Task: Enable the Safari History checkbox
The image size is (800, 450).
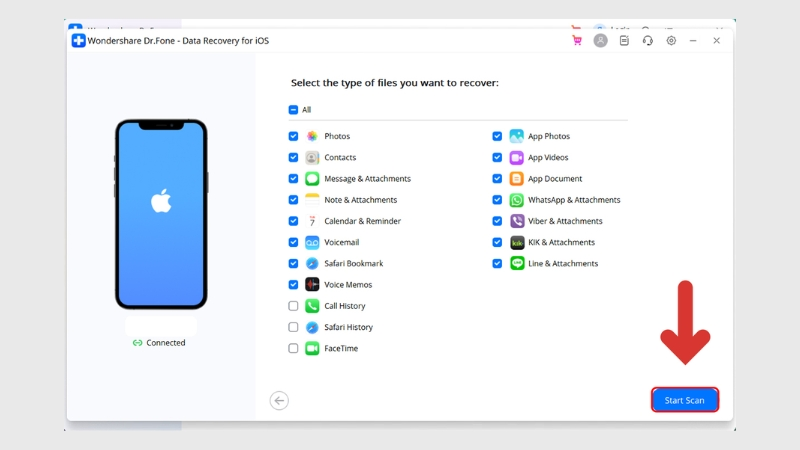Action: pos(293,327)
